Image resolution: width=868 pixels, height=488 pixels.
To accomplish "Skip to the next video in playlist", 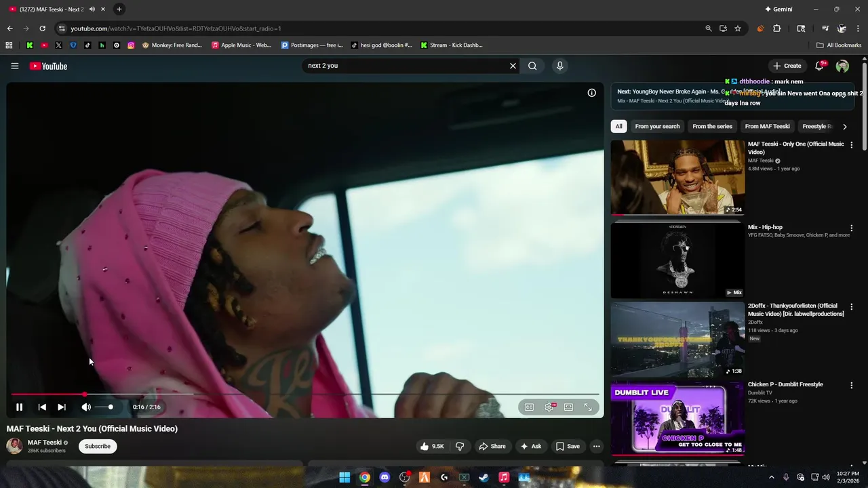I will pyautogui.click(x=62, y=407).
